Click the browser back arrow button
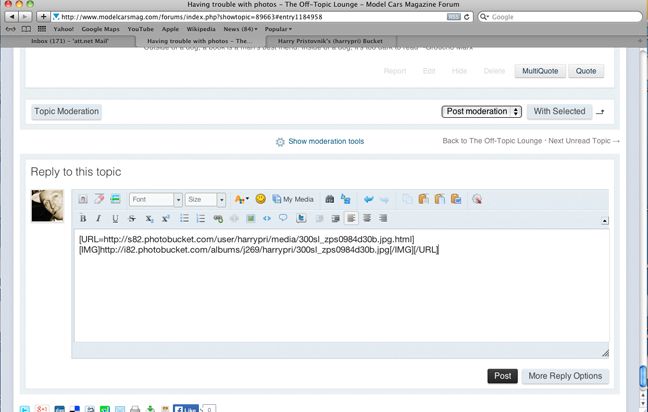The image size is (648, 412). click(x=12, y=17)
